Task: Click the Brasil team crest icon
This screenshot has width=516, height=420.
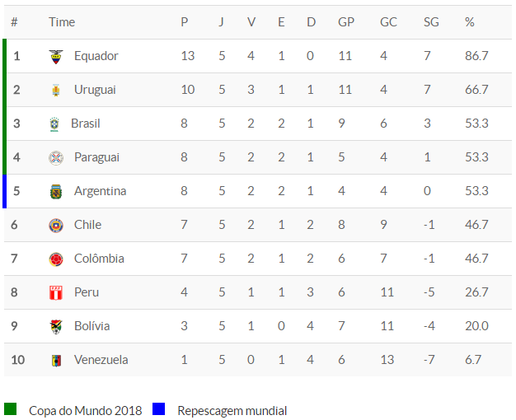Action: [x=55, y=124]
